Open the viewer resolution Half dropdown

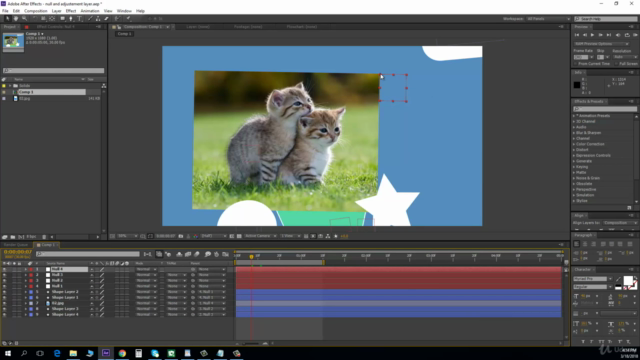(213, 236)
